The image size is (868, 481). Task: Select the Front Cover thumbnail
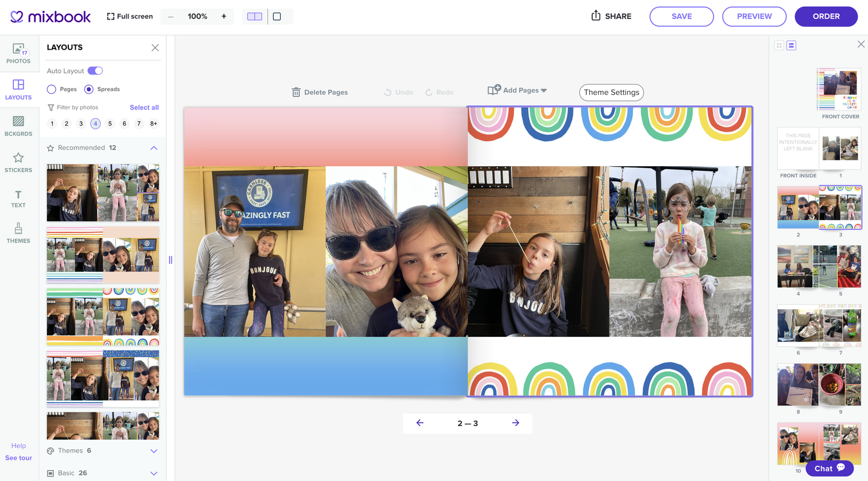point(840,90)
